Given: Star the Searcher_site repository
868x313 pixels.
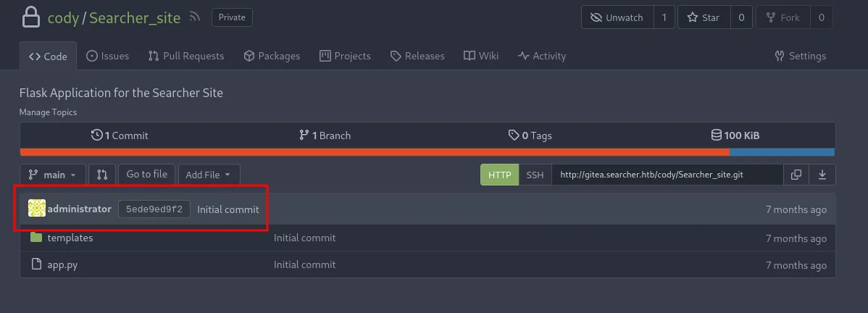Looking at the screenshot, I should [x=703, y=17].
